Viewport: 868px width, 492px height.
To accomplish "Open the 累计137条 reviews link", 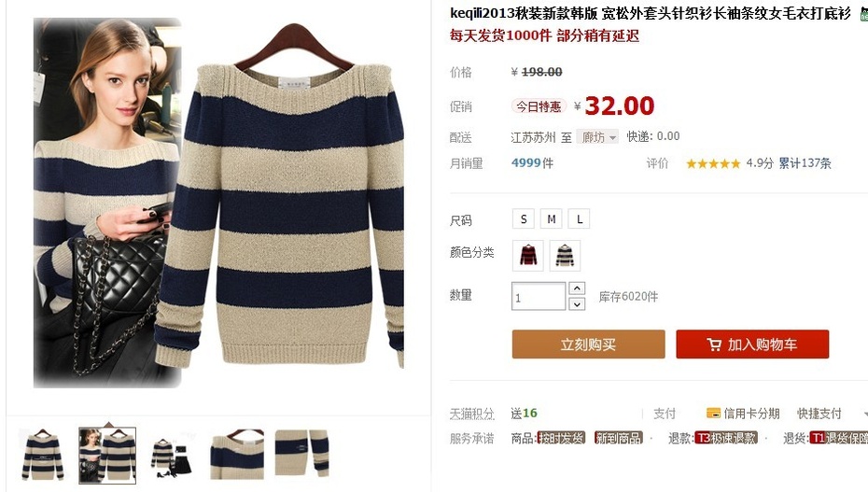I will coord(805,163).
